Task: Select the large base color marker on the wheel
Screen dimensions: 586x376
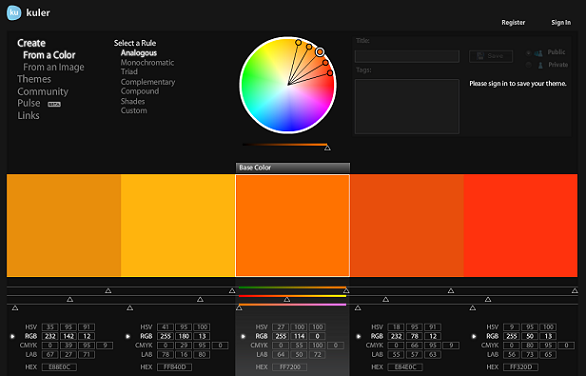Action: coord(320,52)
